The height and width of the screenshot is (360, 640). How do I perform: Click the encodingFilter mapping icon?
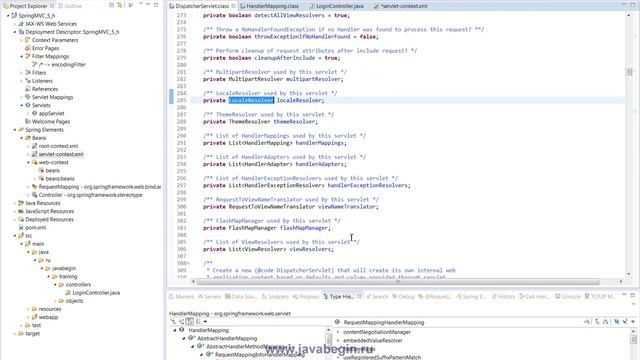click(x=34, y=64)
